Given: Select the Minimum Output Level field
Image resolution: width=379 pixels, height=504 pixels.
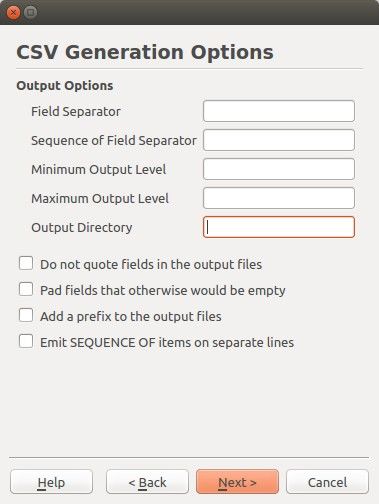Looking at the screenshot, I should [x=279, y=169].
